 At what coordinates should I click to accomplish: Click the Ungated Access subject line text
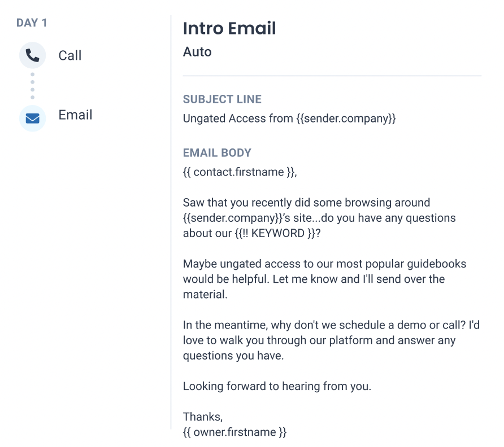(289, 119)
